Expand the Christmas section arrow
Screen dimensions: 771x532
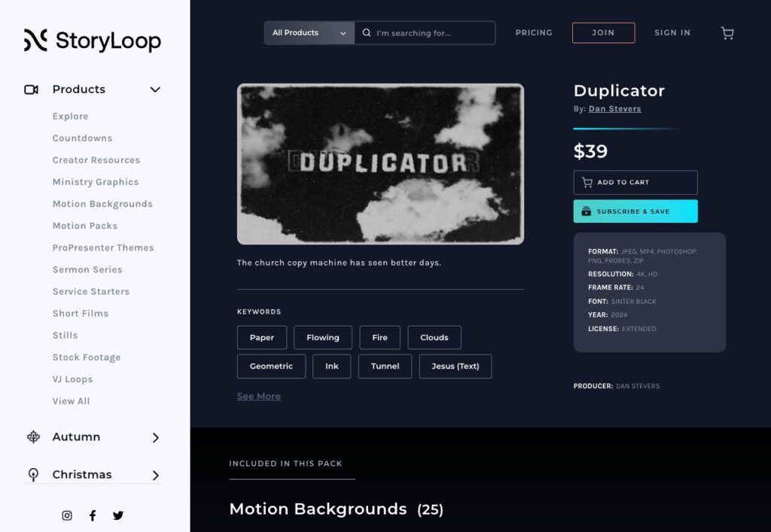pyautogui.click(x=155, y=475)
